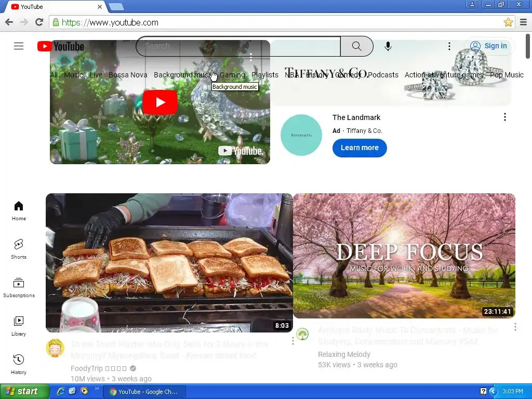This screenshot has height=399, width=532.
Task: Click the green padlock in the address bar
Action: tap(56, 22)
